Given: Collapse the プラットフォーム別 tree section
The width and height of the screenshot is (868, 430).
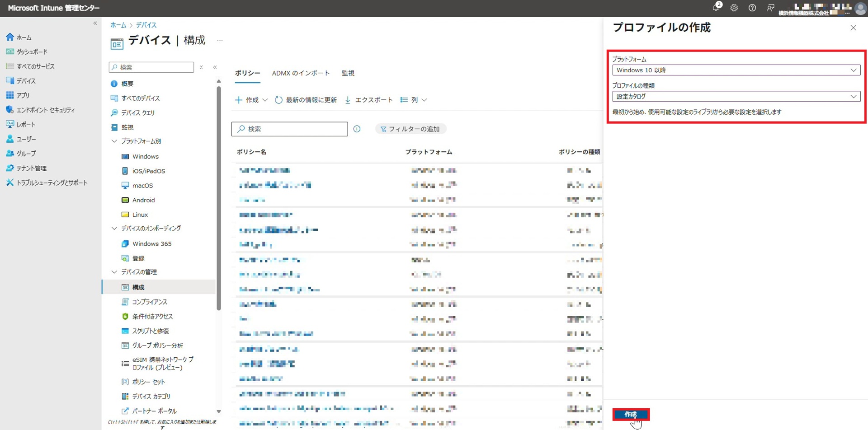Looking at the screenshot, I should (x=114, y=141).
